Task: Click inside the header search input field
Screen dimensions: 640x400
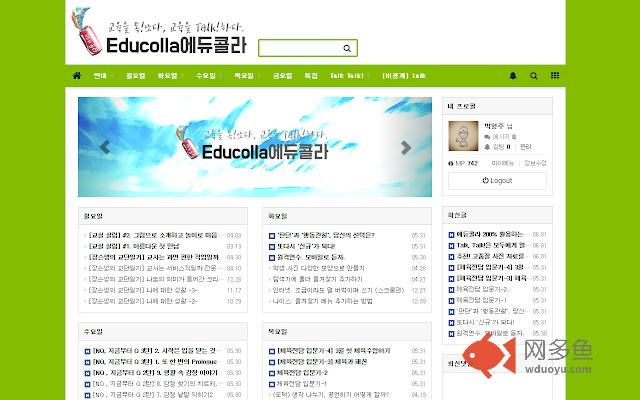Action: coord(300,48)
